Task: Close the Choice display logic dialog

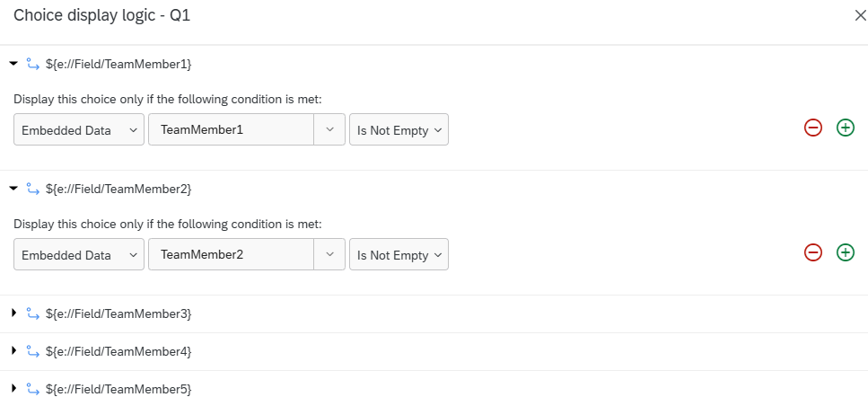Action: [860, 15]
